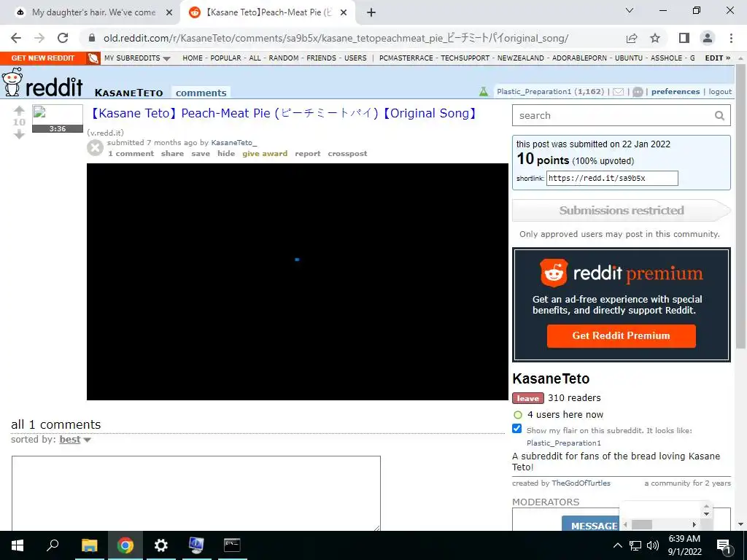Open KasaneTeto_ author profile
The image size is (747, 560).
[234, 142]
